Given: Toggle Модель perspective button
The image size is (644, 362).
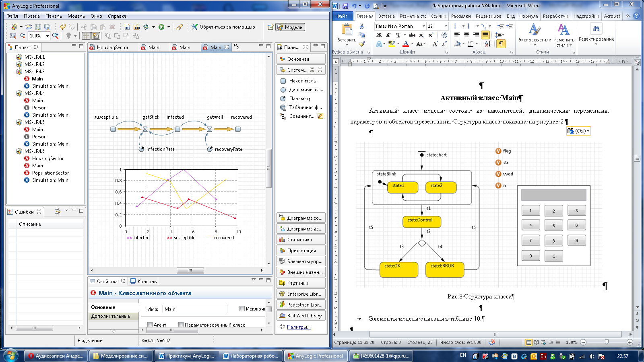Looking at the screenshot, I should coord(290,27).
